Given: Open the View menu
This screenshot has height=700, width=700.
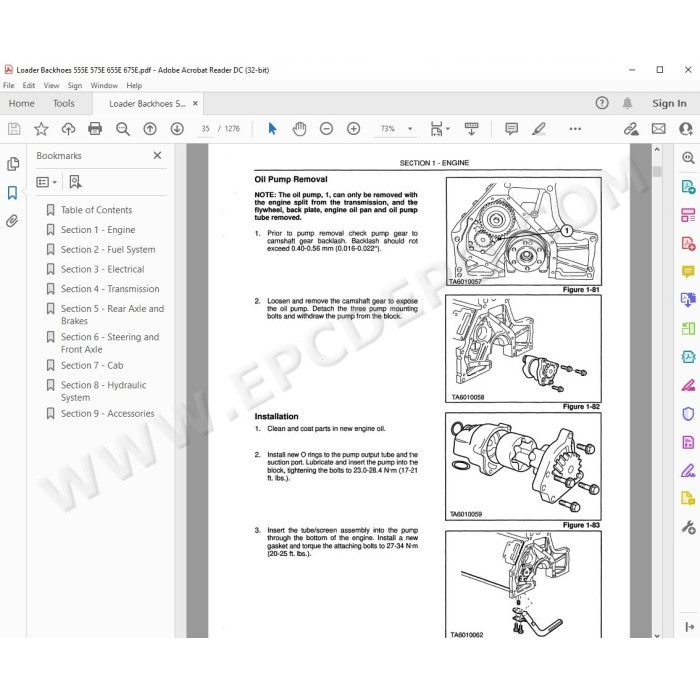Looking at the screenshot, I should (51, 85).
